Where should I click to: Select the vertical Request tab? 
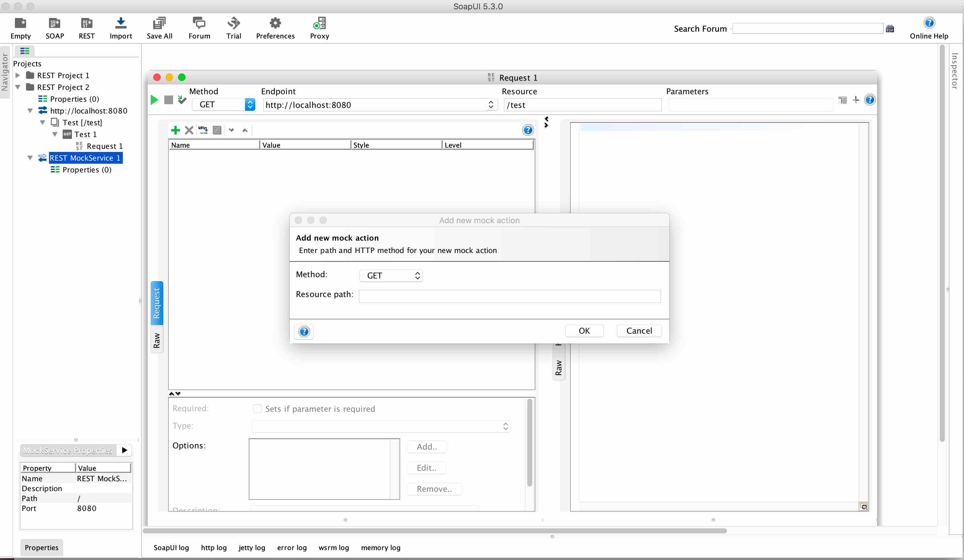pos(157,303)
